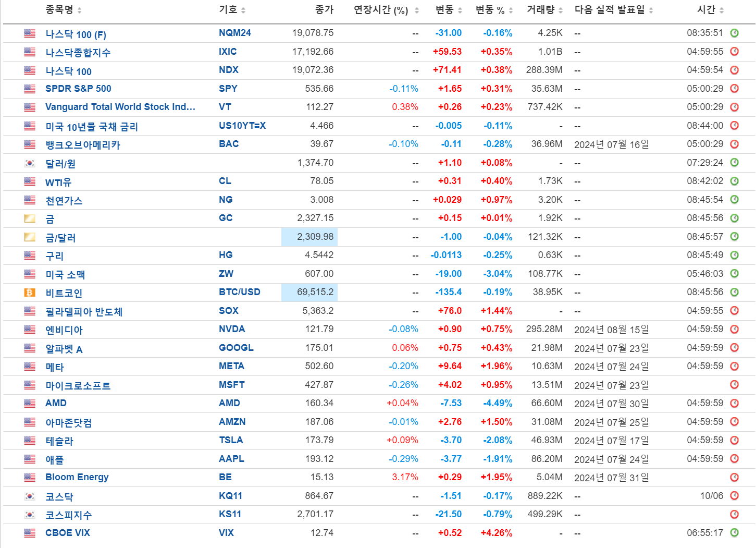Click the red clock icon in 나스닥종합지수 row

[x=734, y=52]
